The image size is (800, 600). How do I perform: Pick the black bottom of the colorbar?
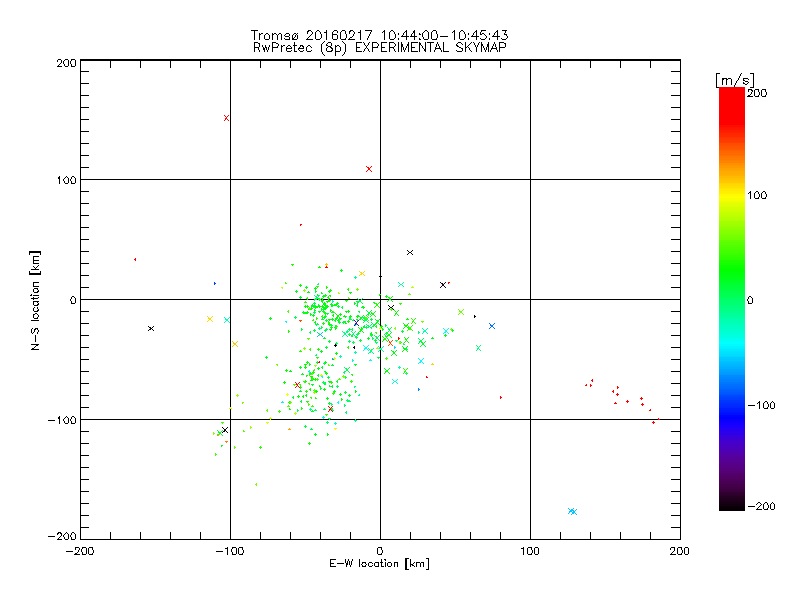click(x=732, y=504)
